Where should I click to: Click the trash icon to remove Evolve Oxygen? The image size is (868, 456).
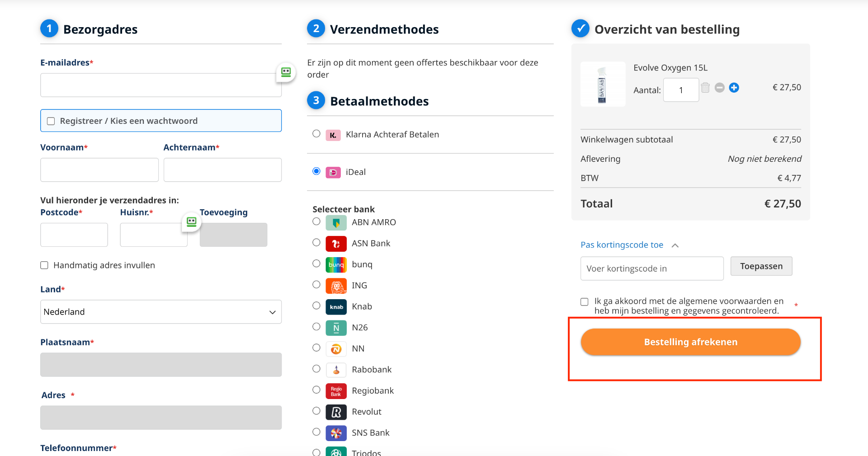tap(705, 87)
